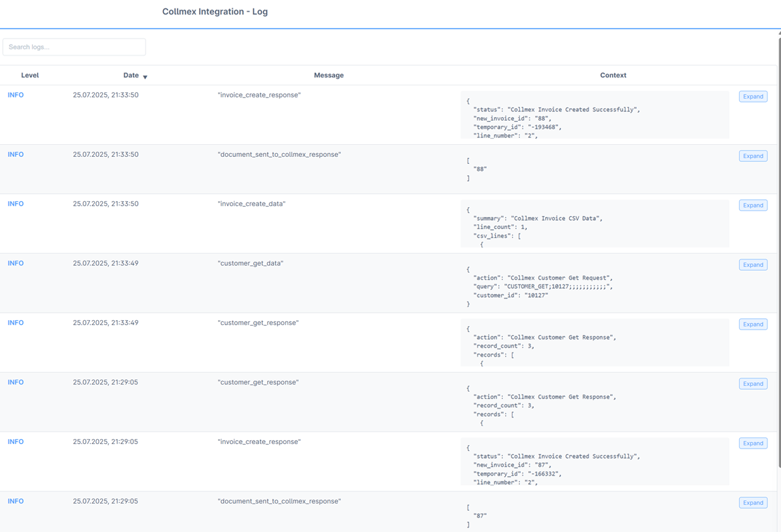Expand context showing "88" document response

click(x=753, y=156)
